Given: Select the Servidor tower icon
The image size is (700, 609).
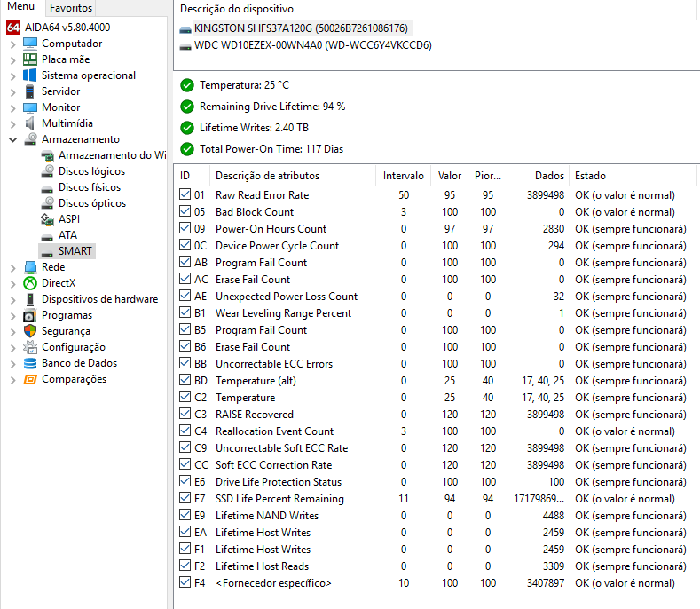Looking at the screenshot, I should tap(30, 91).
